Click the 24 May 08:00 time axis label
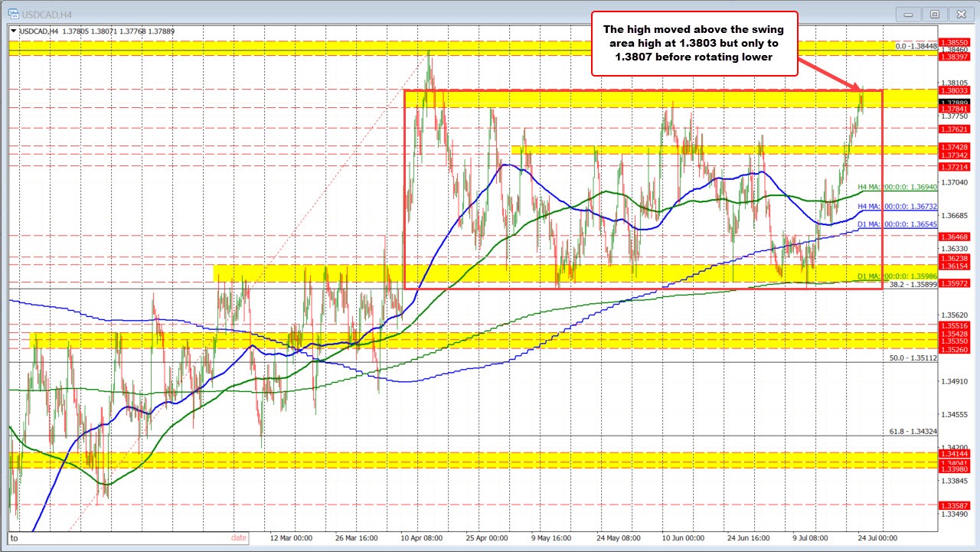 619,538
